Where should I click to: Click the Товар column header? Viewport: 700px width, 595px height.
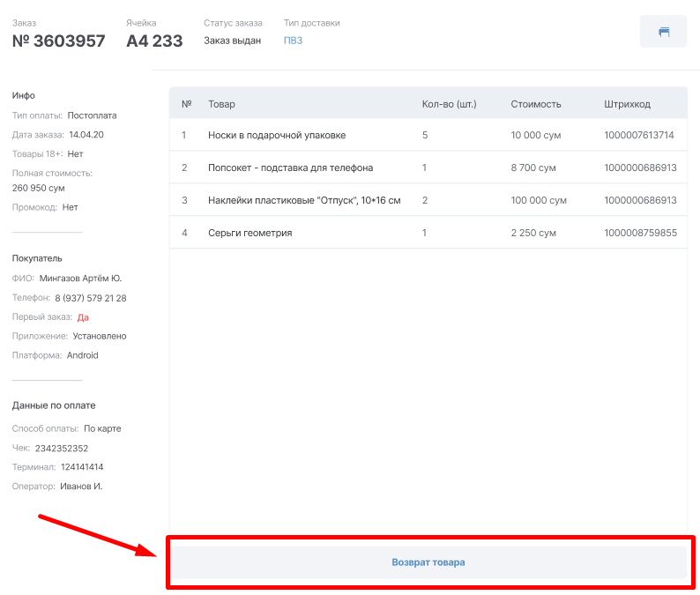point(221,104)
